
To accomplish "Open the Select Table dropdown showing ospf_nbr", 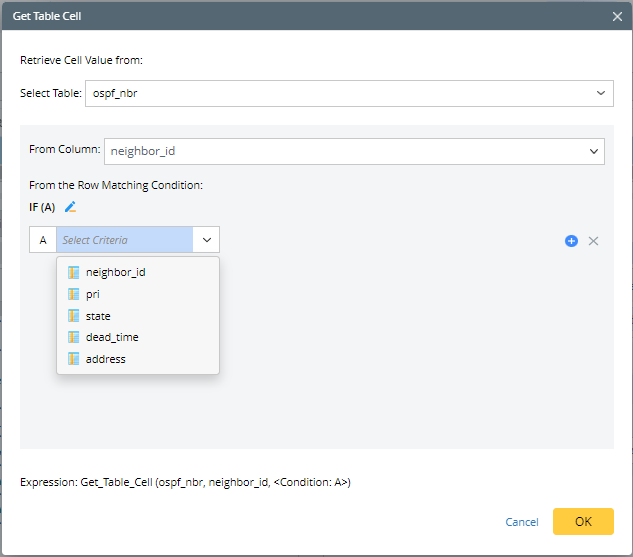I will tap(600, 93).
